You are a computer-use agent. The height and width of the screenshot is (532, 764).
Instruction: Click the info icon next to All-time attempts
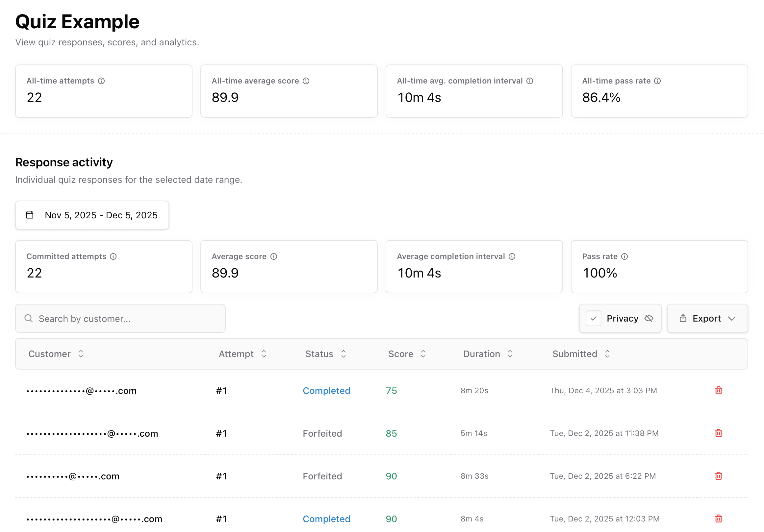click(x=102, y=81)
